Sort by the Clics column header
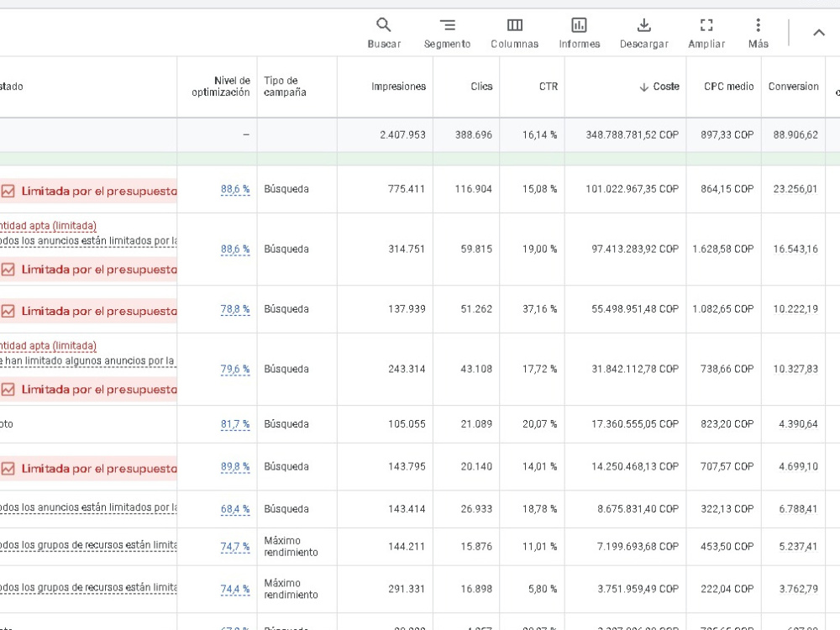Screen dimensions: 840x630 coord(481,87)
